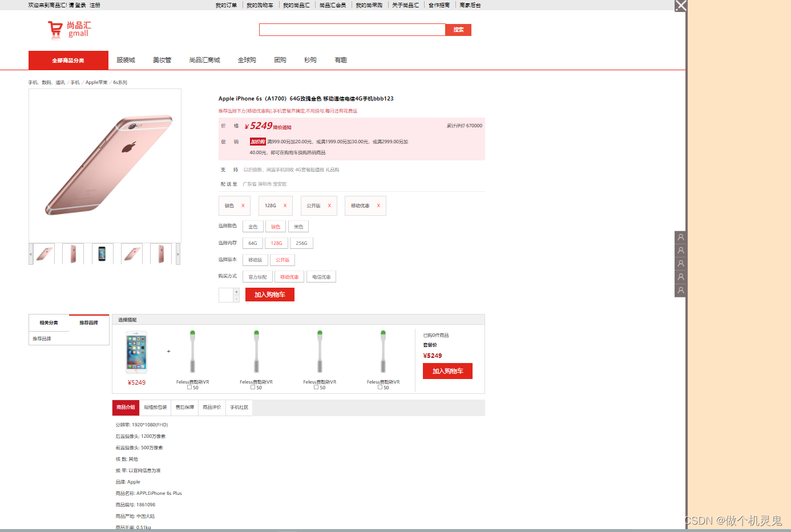Open the 服装城 nav item
791x532 pixels.
pyautogui.click(x=126, y=60)
